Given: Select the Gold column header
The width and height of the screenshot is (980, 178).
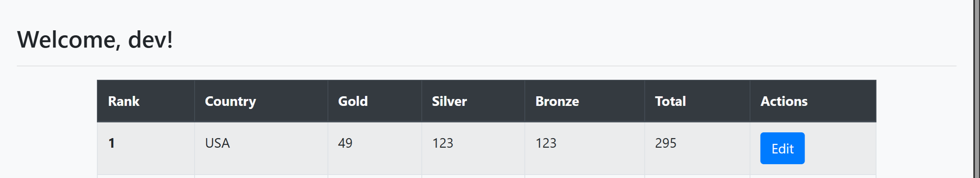Looking at the screenshot, I should coord(353,101).
